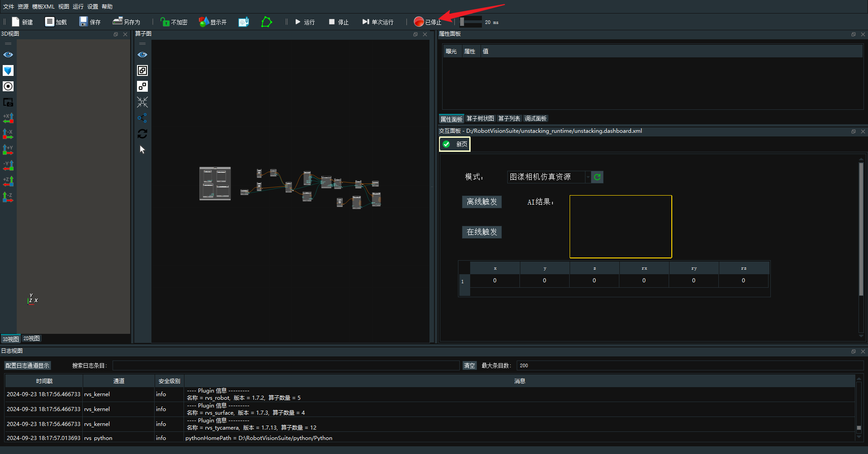The width and height of the screenshot is (868, 454).
Task: Switch to the 3D视图 bottom tab
Action: point(10,339)
